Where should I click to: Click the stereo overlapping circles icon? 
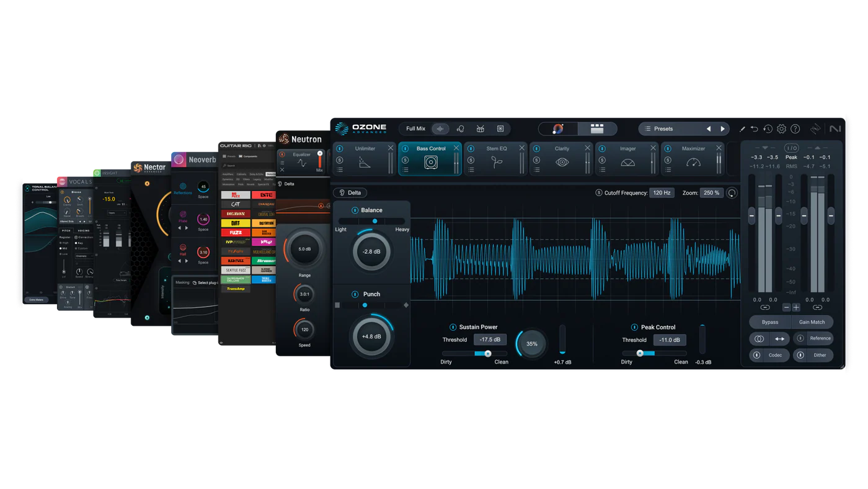click(759, 339)
